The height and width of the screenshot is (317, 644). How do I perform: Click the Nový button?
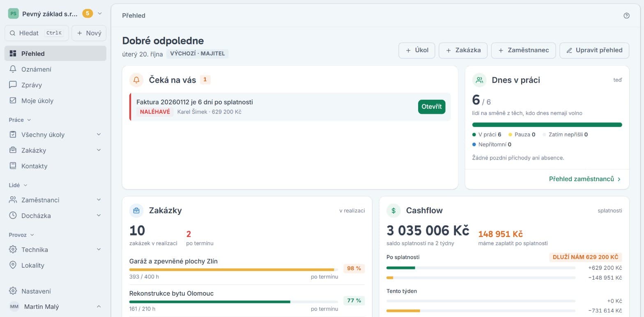pos(89,33)
